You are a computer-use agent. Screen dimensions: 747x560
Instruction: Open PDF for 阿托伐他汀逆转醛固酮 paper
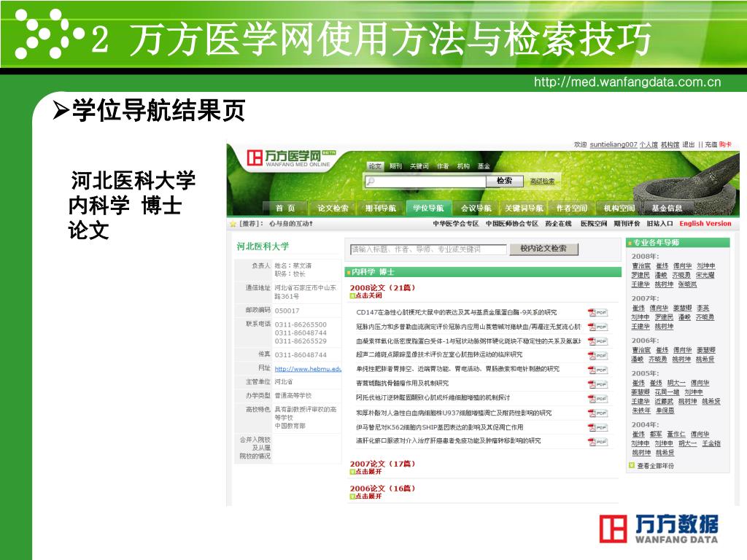click(x=597, y=398)
